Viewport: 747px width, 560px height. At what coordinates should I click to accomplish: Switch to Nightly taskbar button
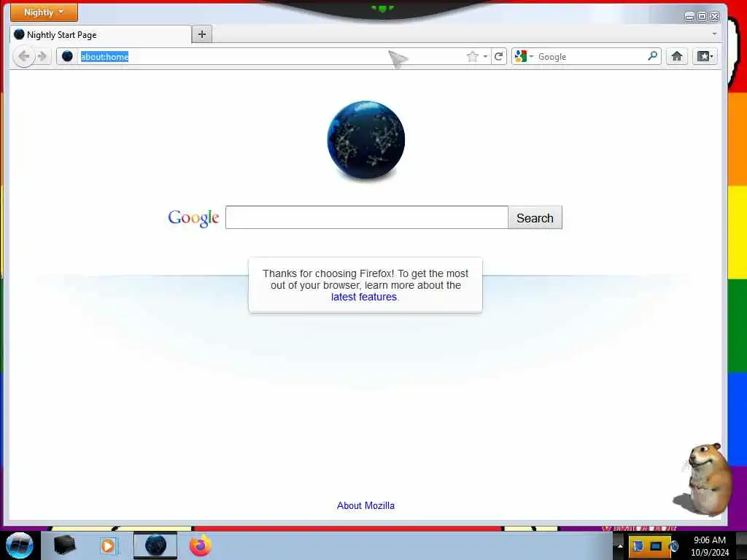coord(155,545)
